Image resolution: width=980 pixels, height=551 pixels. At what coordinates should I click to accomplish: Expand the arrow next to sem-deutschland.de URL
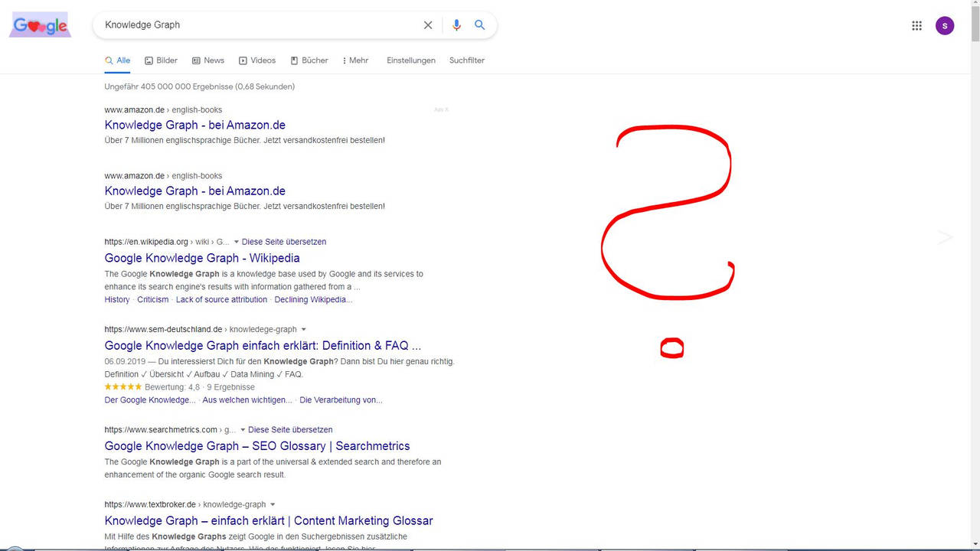point(303,330)
